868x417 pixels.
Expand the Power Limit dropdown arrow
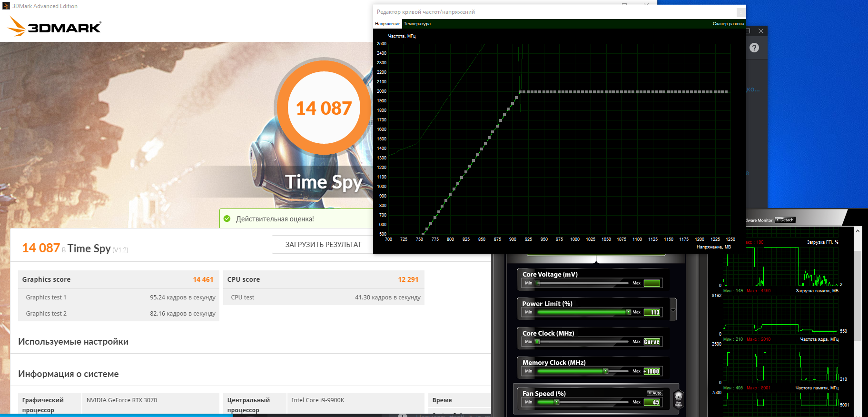(x=673, y=310)
